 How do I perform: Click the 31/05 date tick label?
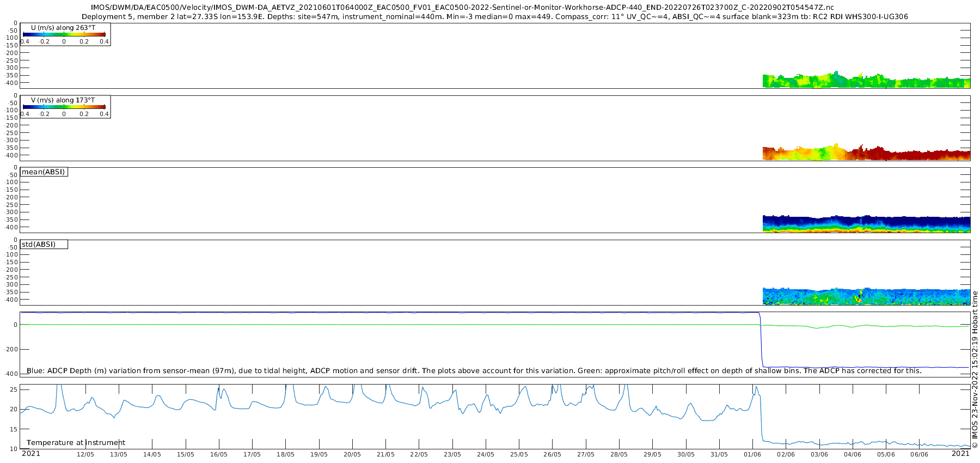pos(719,454)
